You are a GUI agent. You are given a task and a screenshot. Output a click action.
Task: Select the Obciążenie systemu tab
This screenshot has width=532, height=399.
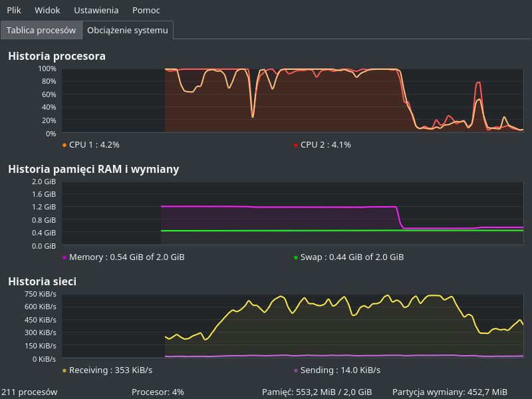coord(128,30)
